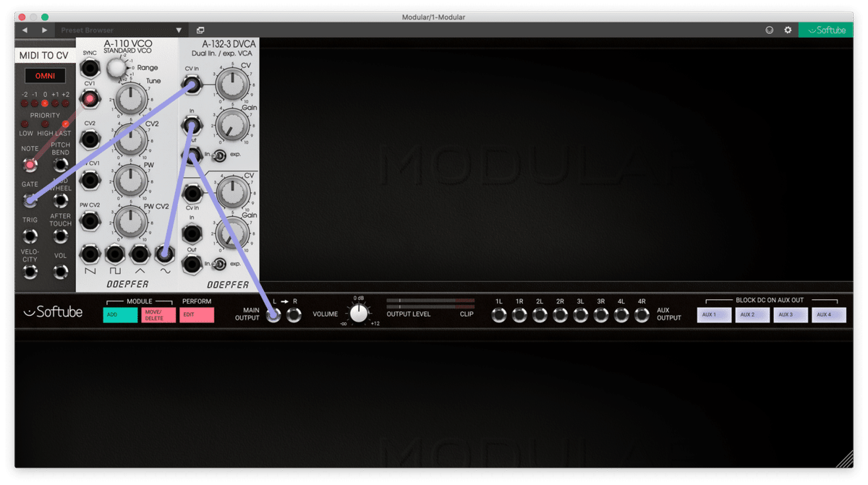
Task: Open the Preset Browser dropdown
Action: pos(121,30)
